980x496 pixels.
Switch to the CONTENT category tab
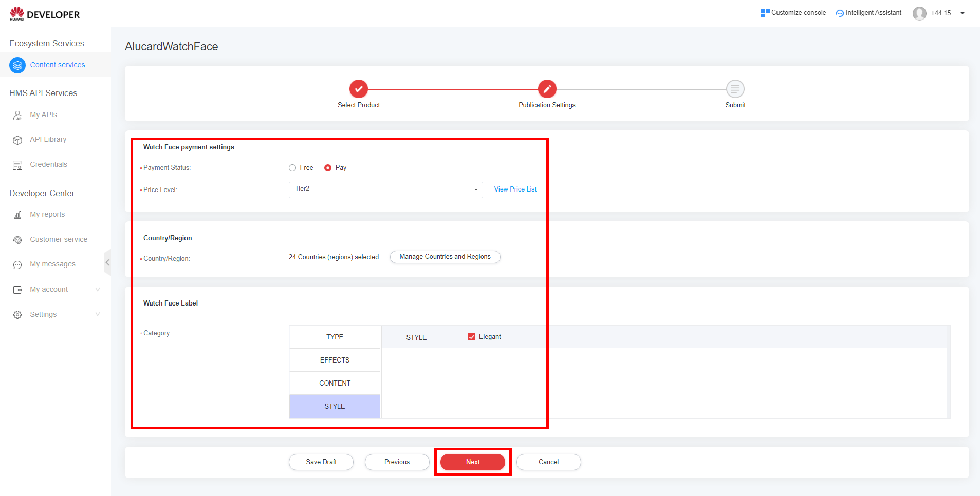pyautogui.click(x=335, y=383)
